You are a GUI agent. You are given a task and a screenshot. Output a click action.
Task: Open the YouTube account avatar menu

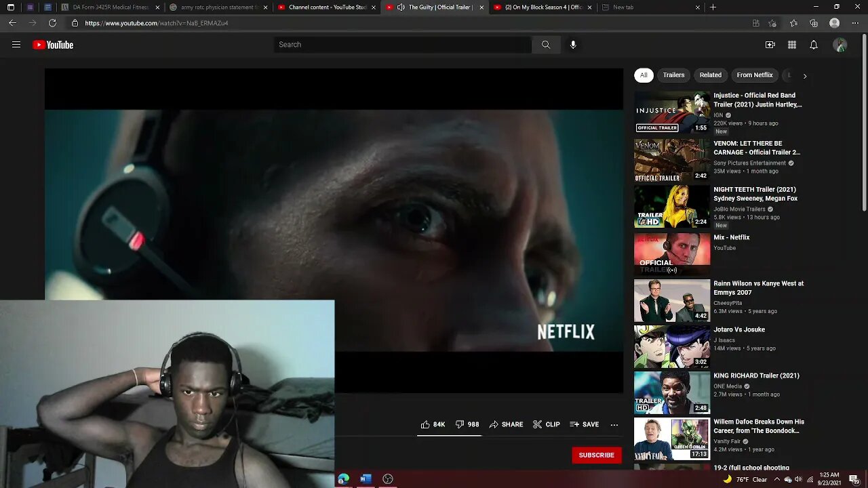(840, 45)
